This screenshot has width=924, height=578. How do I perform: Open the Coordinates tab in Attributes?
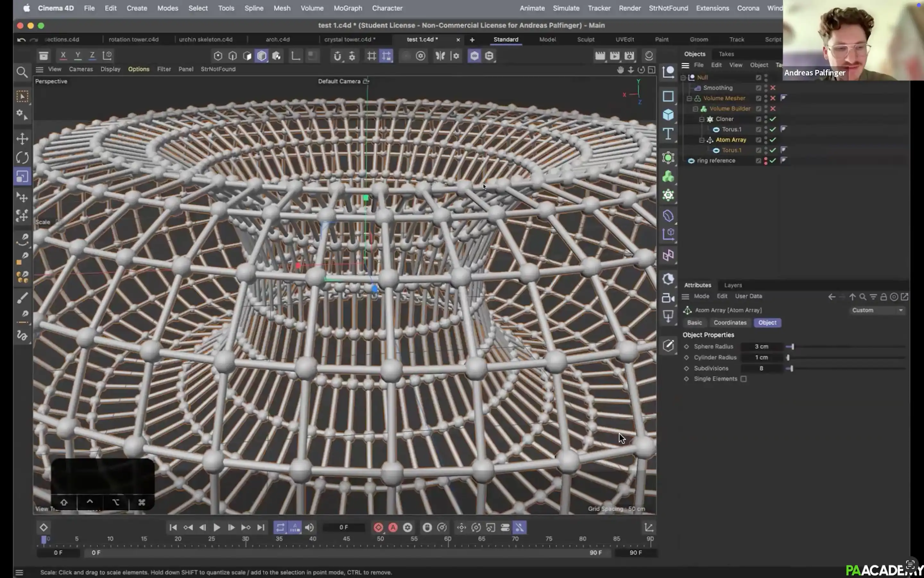click(x=730, y=323)
